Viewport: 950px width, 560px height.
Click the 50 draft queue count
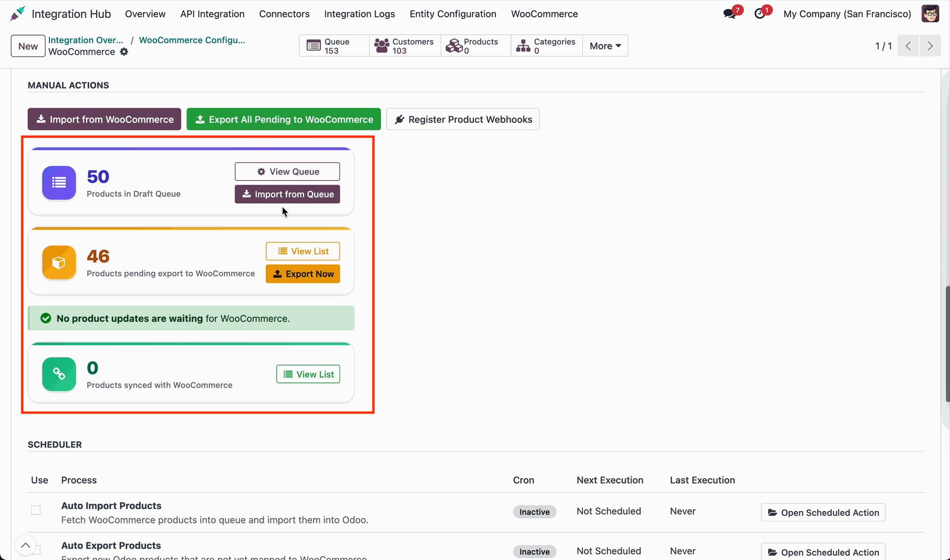tap(98, 177)
